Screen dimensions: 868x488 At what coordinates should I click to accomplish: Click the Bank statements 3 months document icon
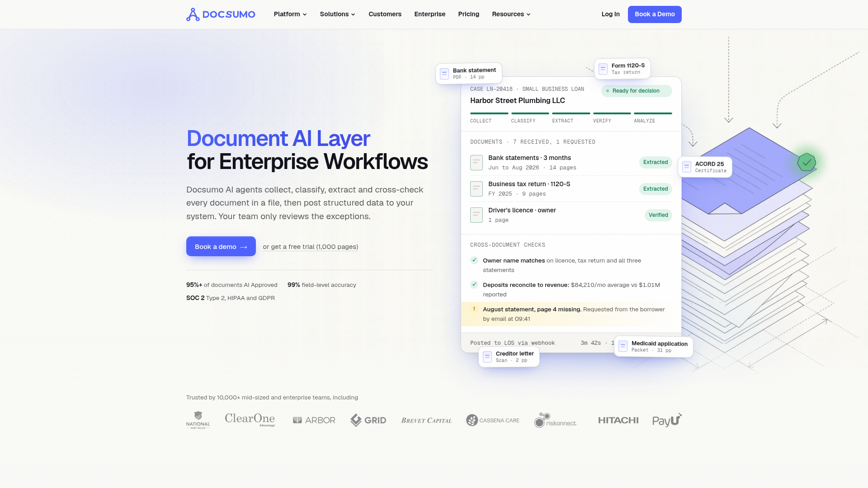pos(476,163)
